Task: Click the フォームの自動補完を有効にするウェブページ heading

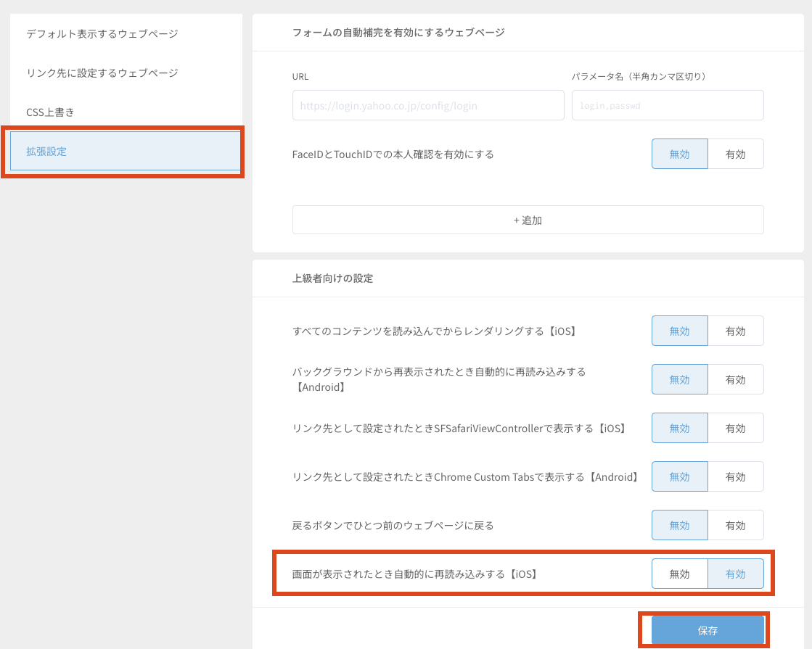Action: pos(398,33)
